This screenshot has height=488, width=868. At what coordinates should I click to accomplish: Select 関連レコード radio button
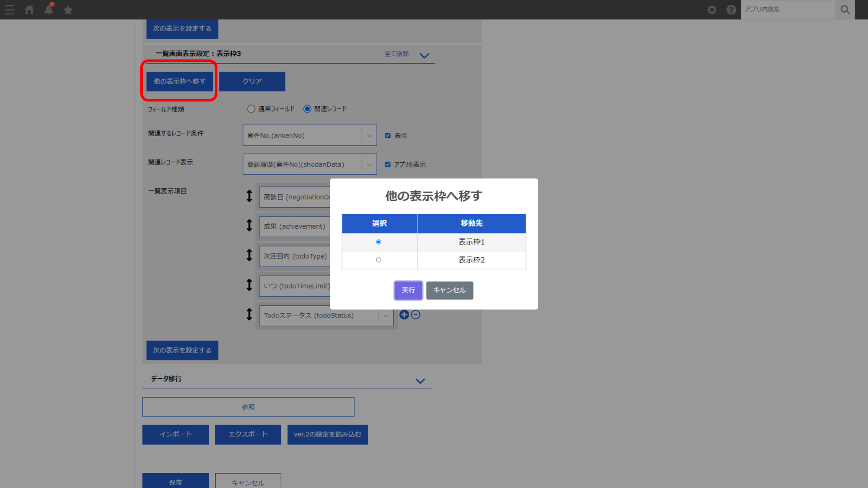coord(307,109)
